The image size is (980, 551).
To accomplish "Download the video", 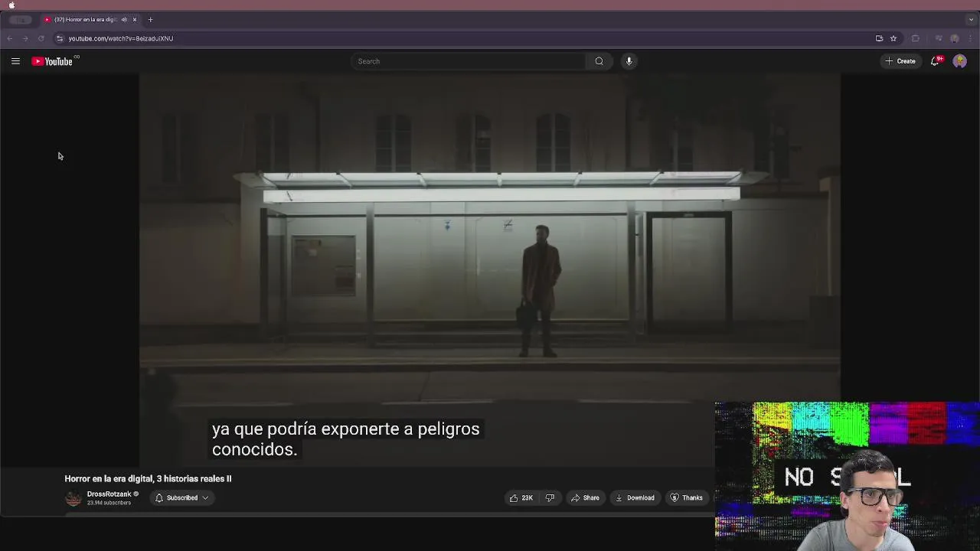I will [x=635, y=497].
